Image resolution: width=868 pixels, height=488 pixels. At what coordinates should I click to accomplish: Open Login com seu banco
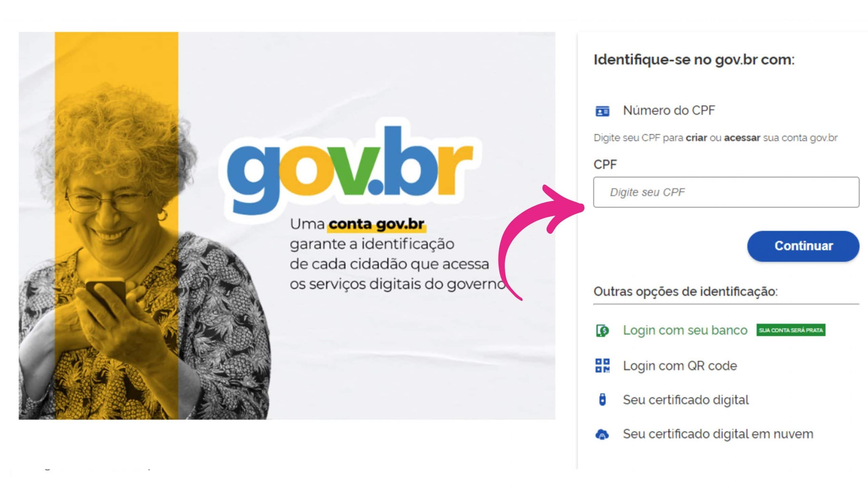tap(685, 330)
